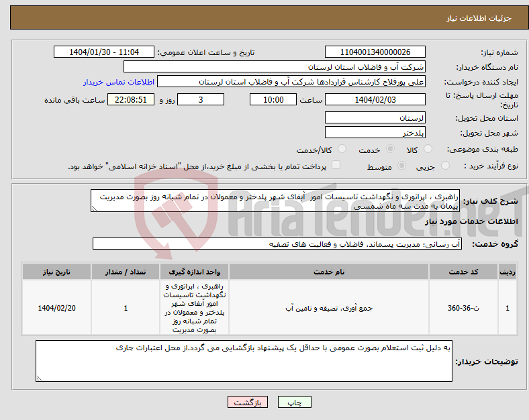Screen dimensions: 529x420
Task: Click the کد خدمت column header
Action: (x=464, y=272)
